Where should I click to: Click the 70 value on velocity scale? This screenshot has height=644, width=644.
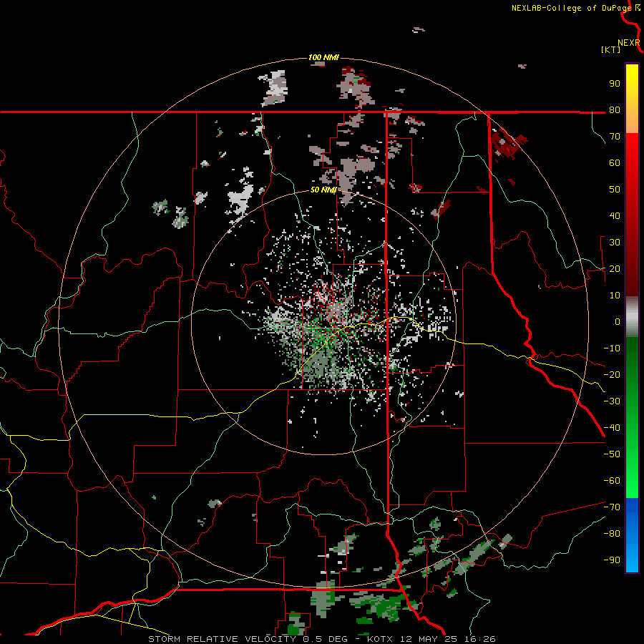tap(615, 137)
